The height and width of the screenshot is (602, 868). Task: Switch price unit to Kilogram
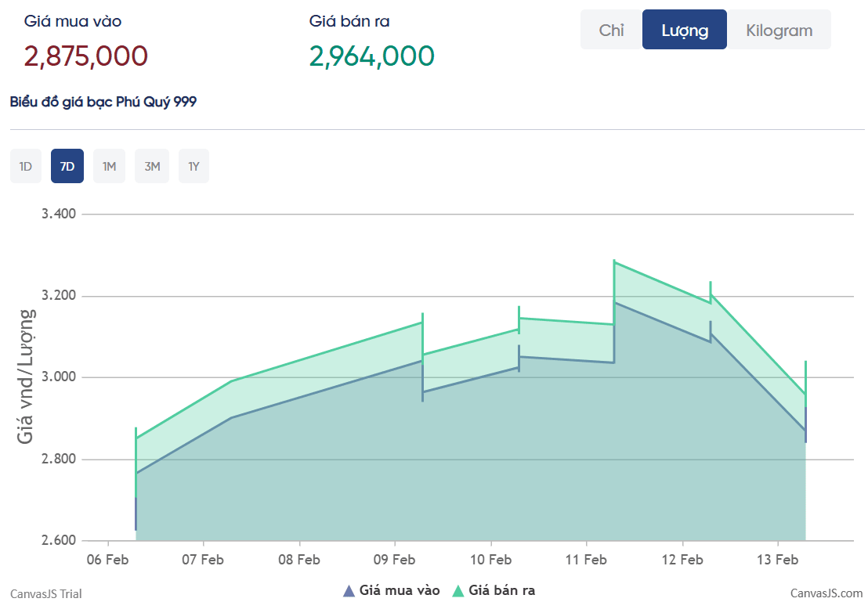pos(779,30)
